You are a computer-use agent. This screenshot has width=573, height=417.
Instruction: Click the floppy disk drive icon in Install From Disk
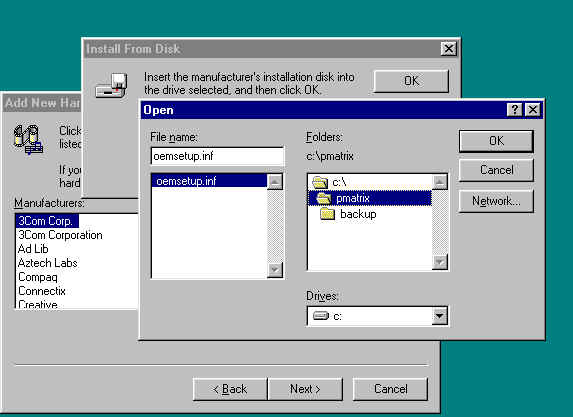tap(111, 86)
